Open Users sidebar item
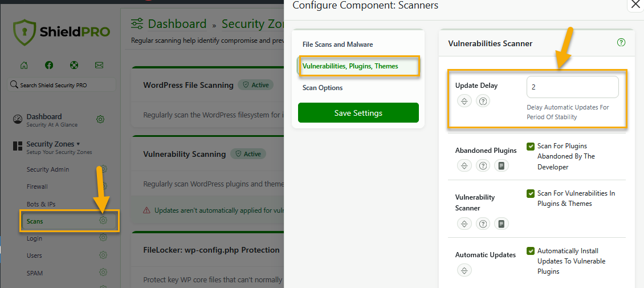 tap(35, 255)
